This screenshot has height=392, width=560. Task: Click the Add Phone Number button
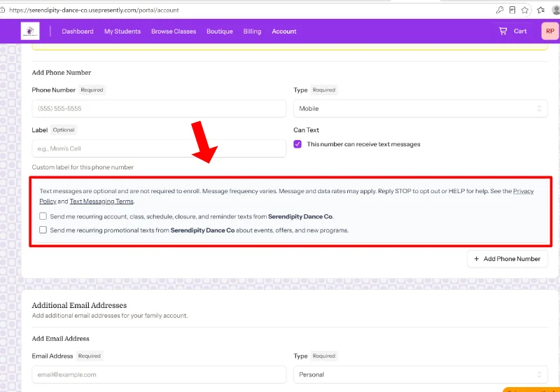pyautogui.click(x=507, y=259)
